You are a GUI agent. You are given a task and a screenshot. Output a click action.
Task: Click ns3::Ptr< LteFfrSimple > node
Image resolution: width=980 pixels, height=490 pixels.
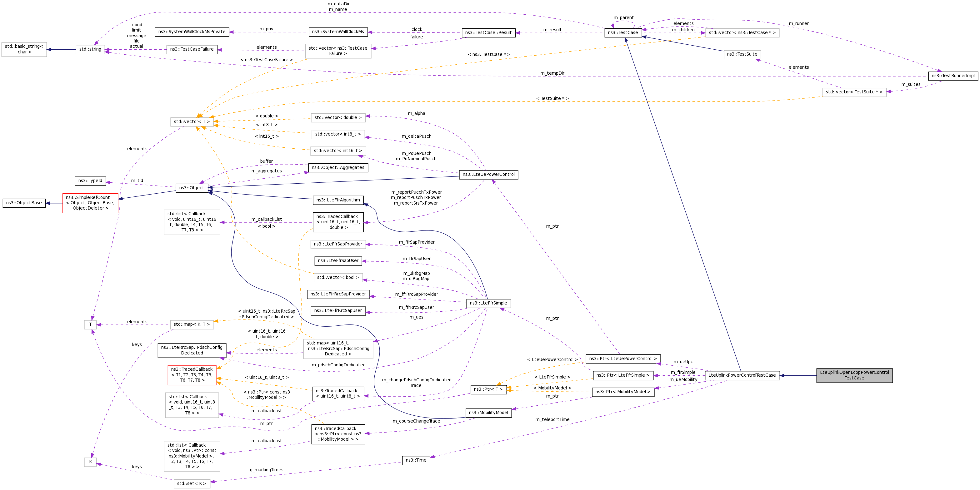click(623, 376)
